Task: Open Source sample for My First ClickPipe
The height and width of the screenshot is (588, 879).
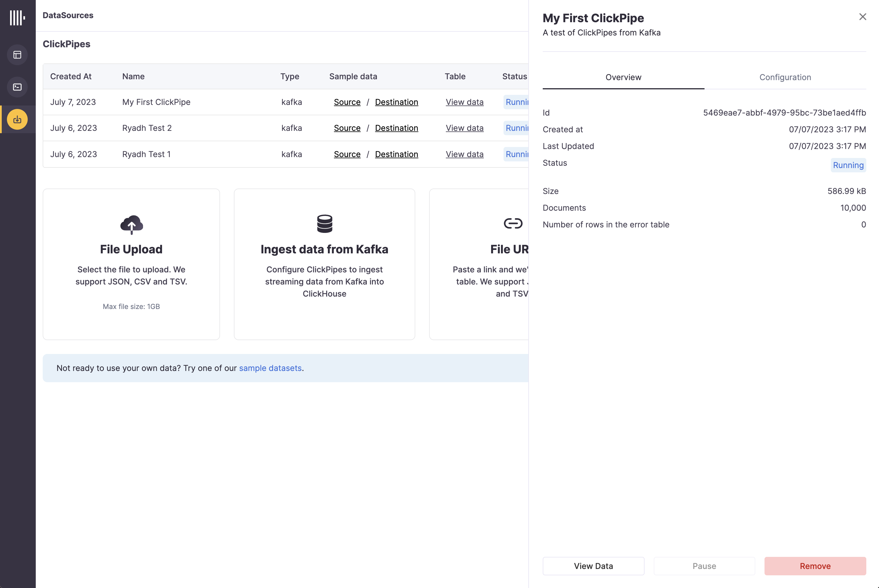Action: coord(347,102)
